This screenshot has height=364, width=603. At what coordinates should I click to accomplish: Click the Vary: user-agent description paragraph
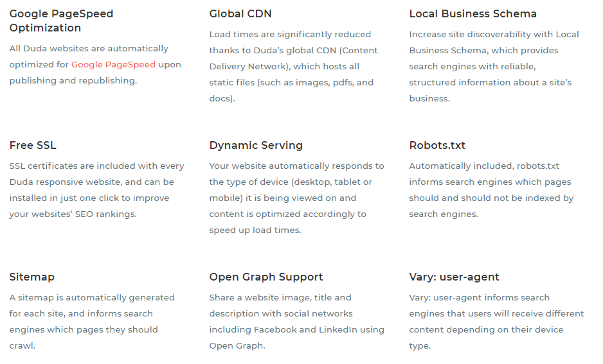point(496,322)
